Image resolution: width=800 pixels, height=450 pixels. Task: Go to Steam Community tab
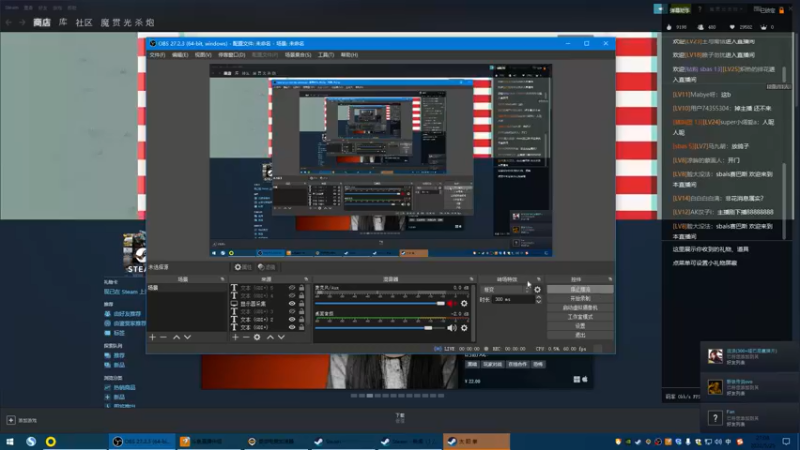point(84,22)
